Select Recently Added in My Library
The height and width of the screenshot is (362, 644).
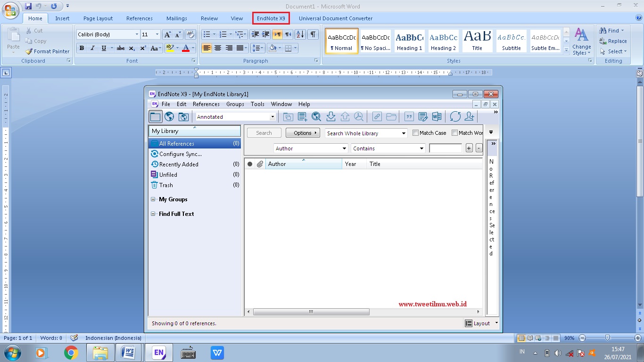coord(195,165)
